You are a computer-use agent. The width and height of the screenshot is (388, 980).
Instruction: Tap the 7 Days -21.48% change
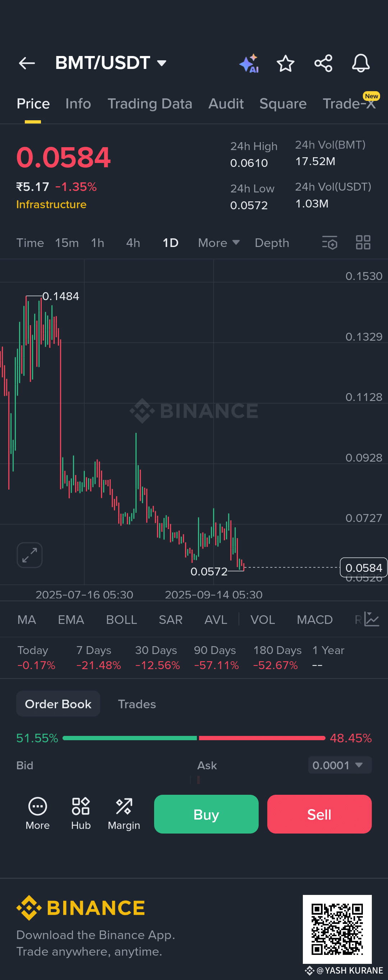tap(99, 658)
